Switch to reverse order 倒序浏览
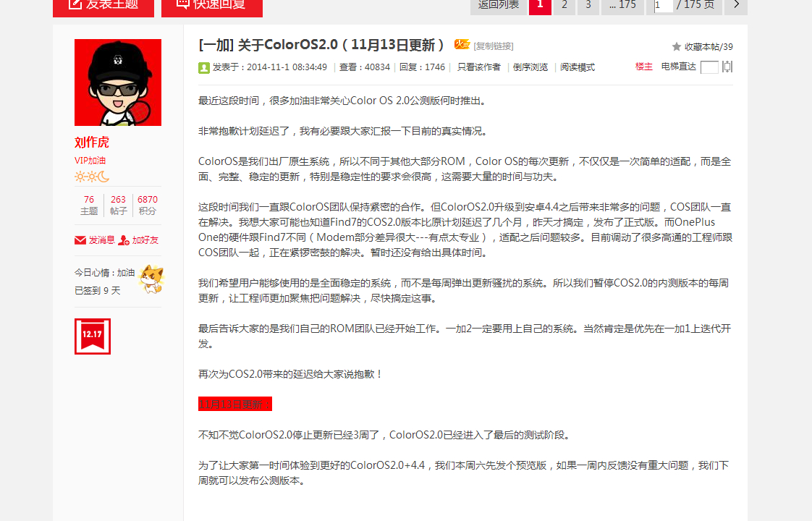The height and width of the screenshot is (521, 812). (530, 67)
